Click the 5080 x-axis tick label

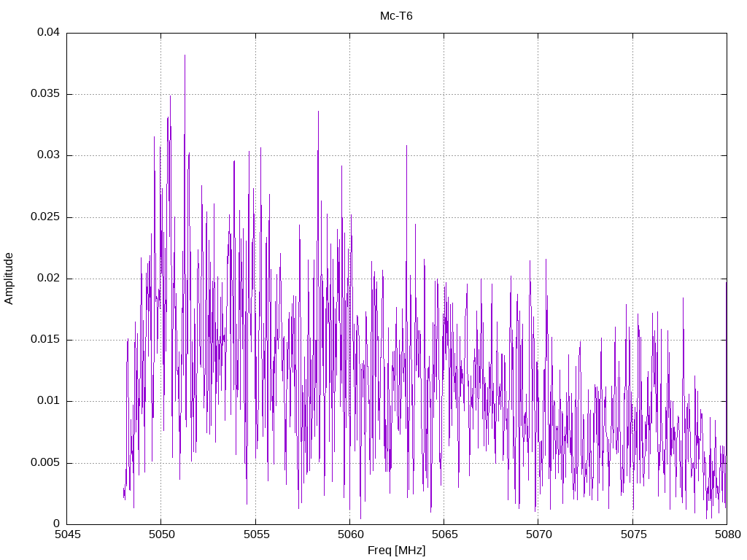728,534
